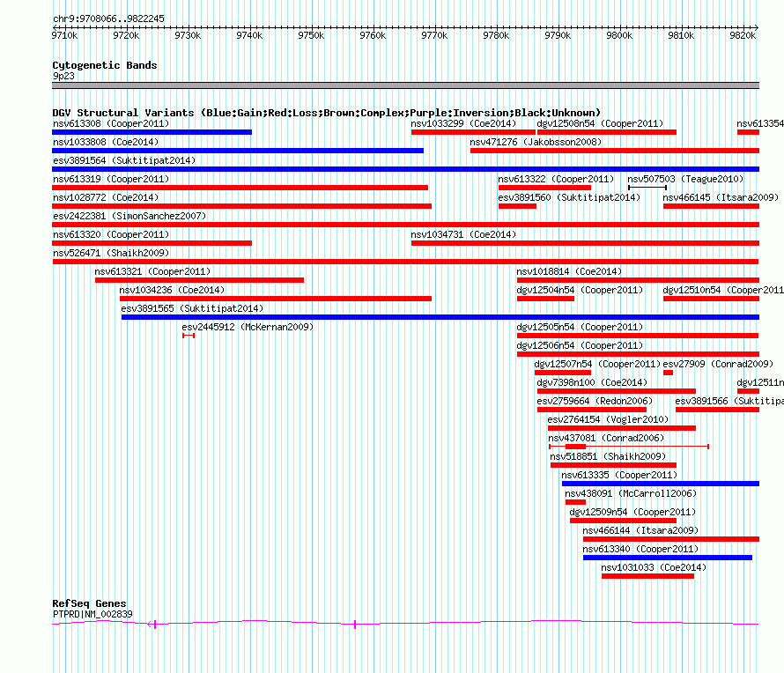
Task: Open dgv12507n54 (Cooper2011) variant
Action: coord(597,364)
